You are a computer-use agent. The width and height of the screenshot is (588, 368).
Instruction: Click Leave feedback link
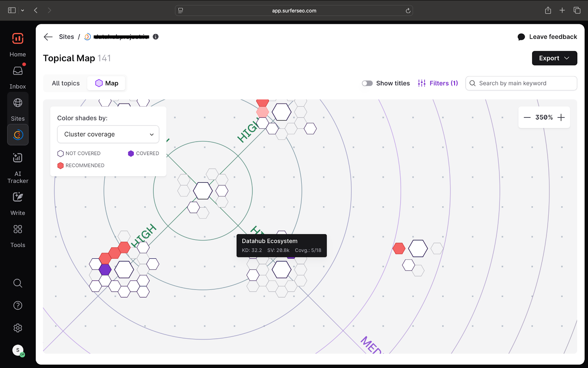click(547, 37)
